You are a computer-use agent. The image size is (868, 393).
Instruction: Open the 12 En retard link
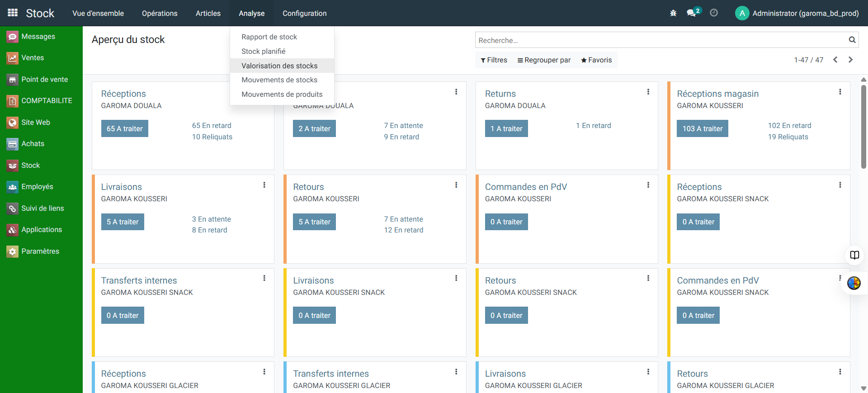click(404, 230)
